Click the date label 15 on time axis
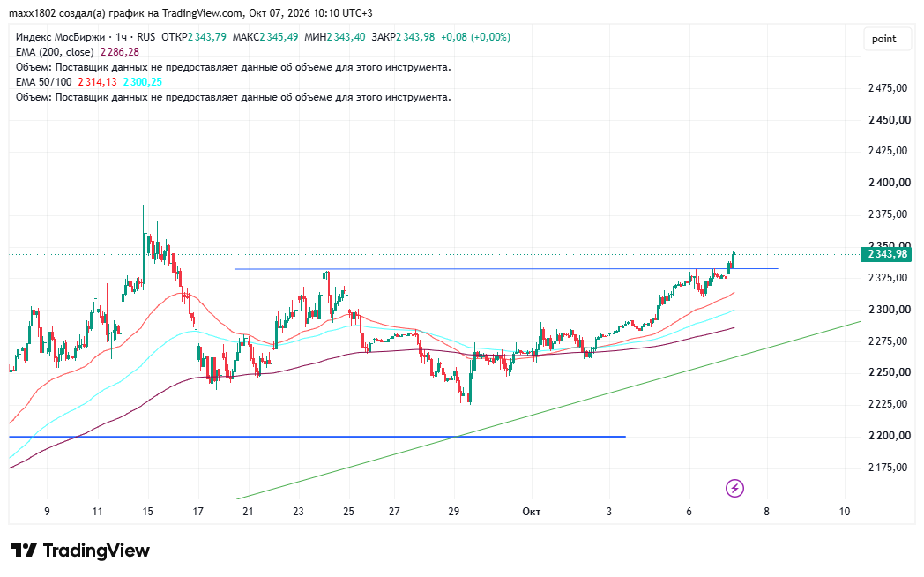The height and width of the screenshot is (577, 924). pos(147,512)
